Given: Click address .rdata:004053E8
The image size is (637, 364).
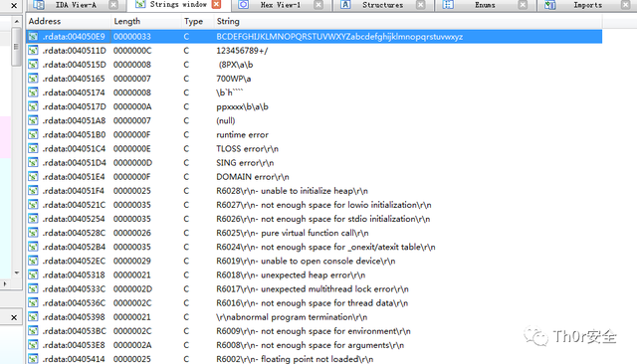Looking at the screenshot, I should point(74,345).
